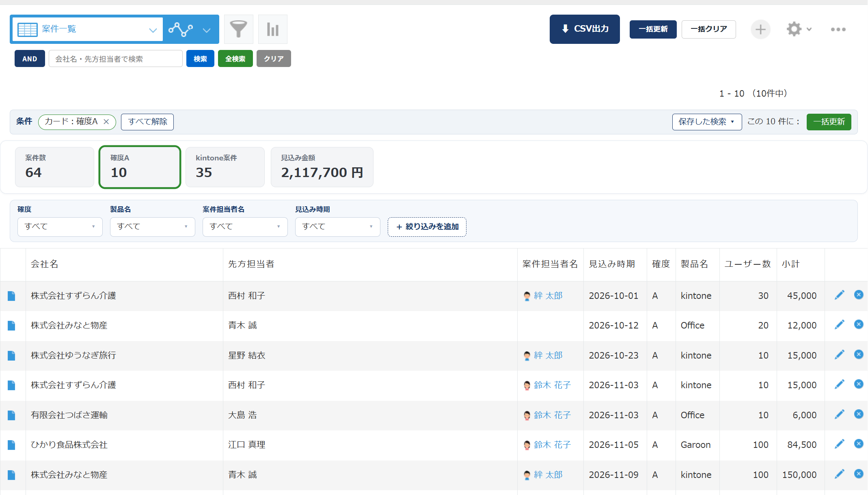Image resolution: width=868 pixels, height=495 pixels.
Task: Delete the 株式会社ゆうなぎ旅行 row
Action: click(859, 354)
